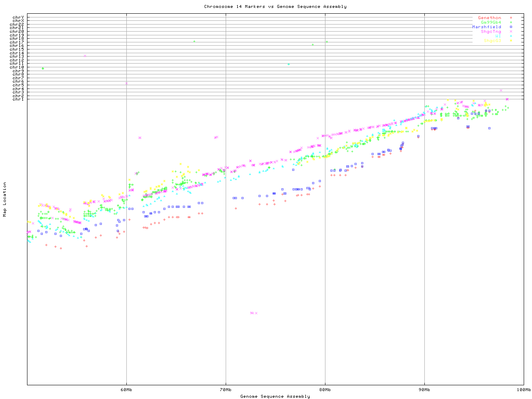Click the chr1 label on the y-axis
The width and height of the screenshot is (532, 399).
18,99
